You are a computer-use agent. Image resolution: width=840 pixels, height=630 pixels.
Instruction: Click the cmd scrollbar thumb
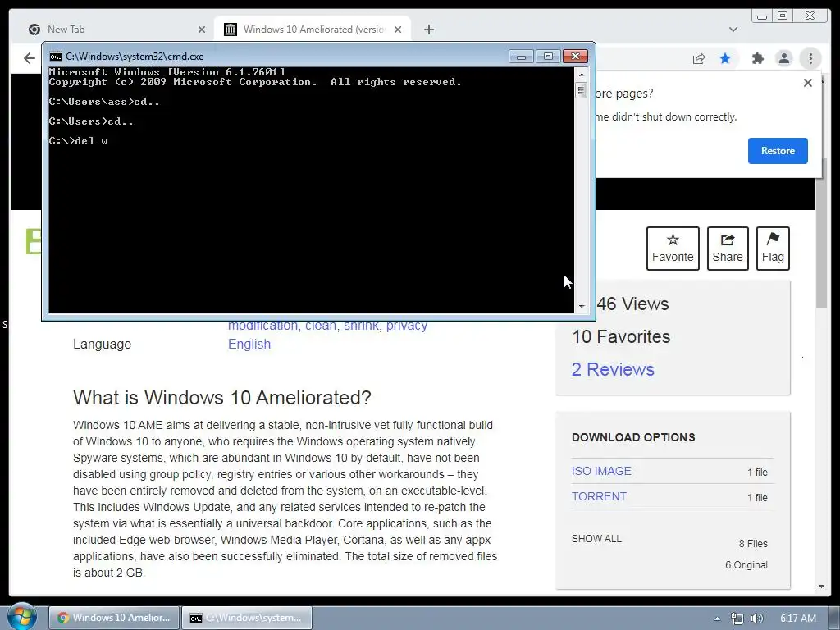[582, 89]
